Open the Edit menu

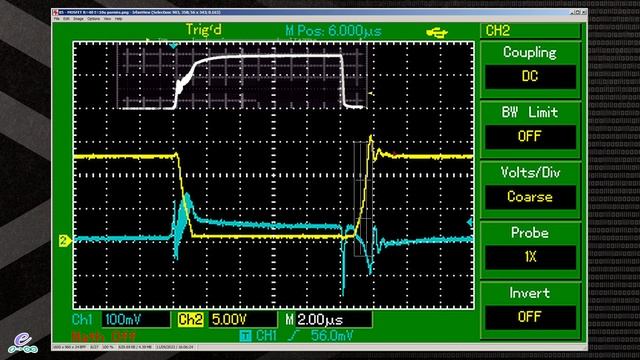point(66,19)
